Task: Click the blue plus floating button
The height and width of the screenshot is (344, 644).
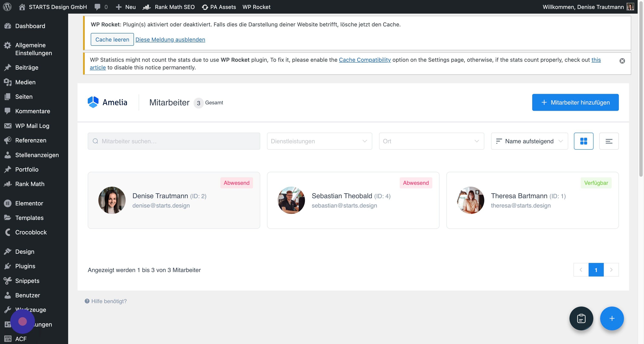Action: pos(612,318)
